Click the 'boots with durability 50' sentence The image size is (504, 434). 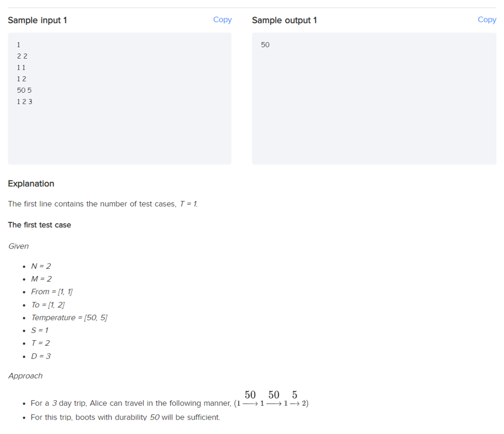125,417
